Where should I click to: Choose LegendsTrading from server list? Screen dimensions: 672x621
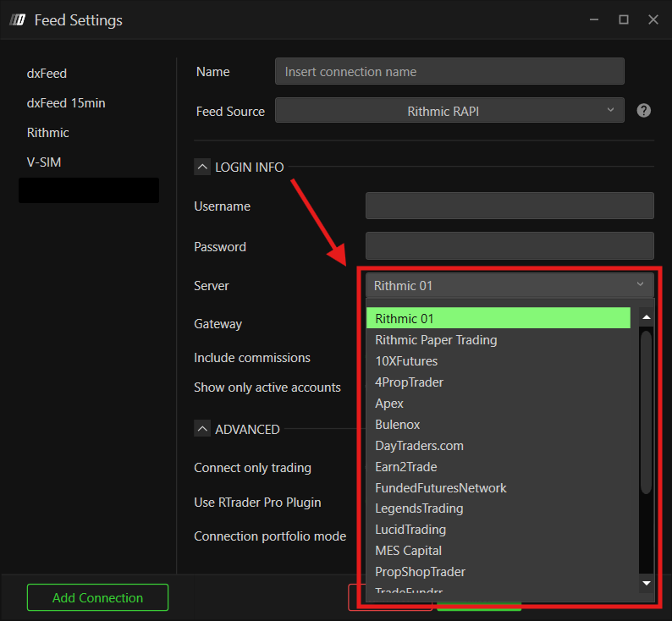click(498, 508)
